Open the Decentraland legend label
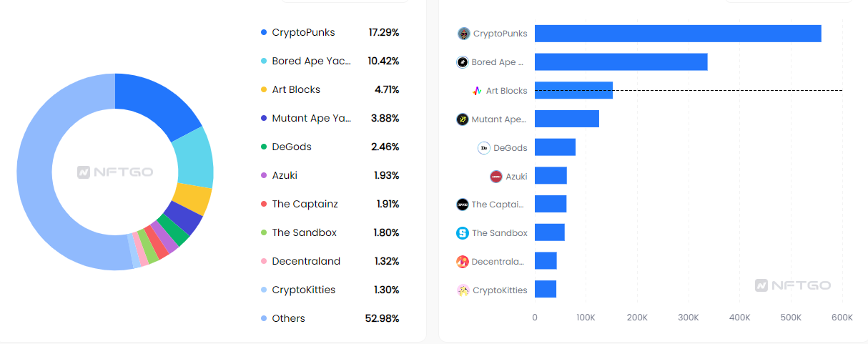 click(306, 261)
